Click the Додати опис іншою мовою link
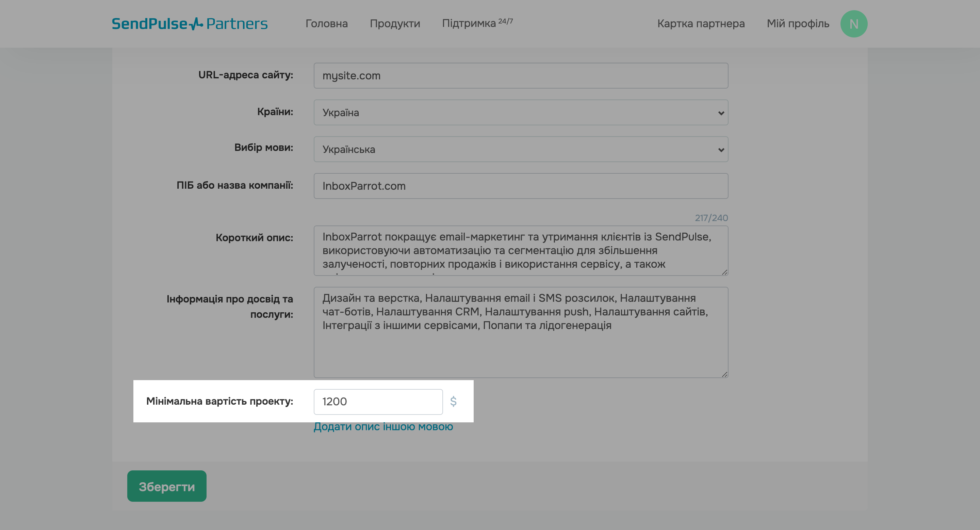 [383, 426]
